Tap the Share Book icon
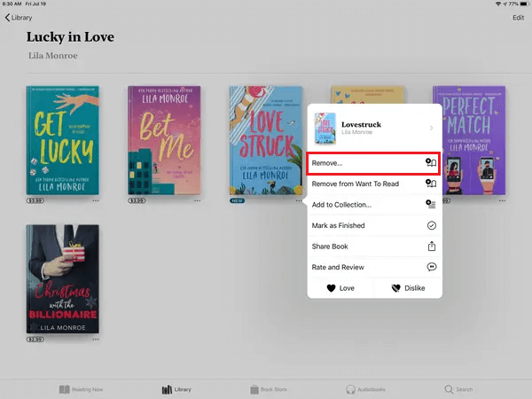532x399 pixels. point(432,246)
